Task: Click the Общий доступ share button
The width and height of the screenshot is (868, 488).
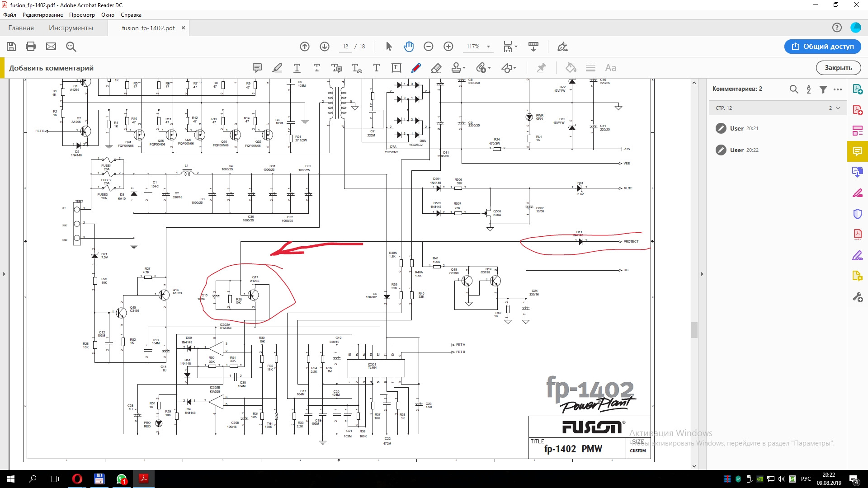Action: coord(823,47)
